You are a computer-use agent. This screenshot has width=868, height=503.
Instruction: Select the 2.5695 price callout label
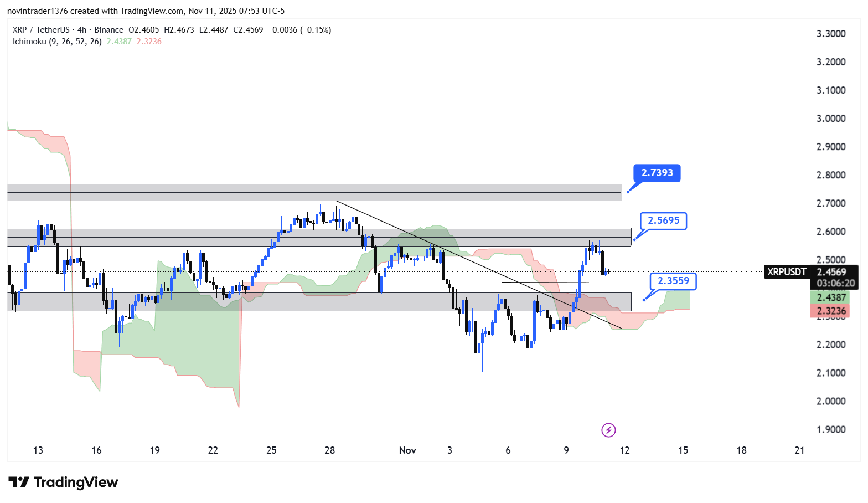point(663,220)
